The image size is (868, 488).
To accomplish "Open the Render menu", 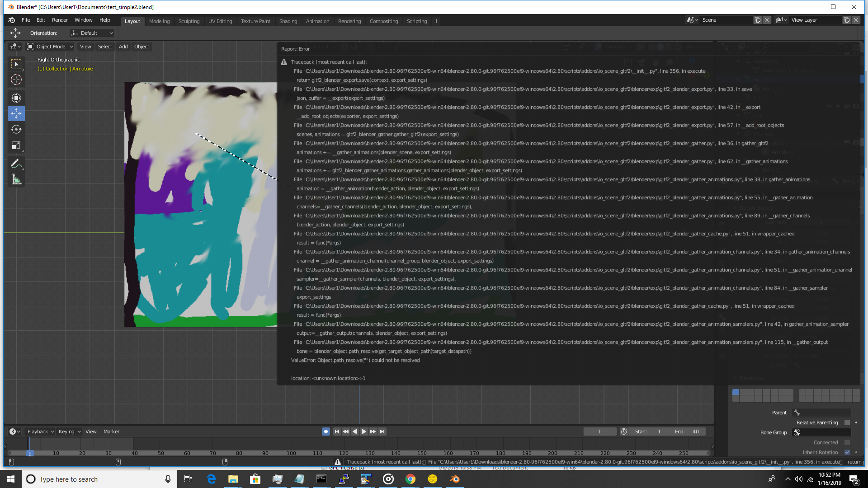I will pyautogui.click(x=60, y=20).
